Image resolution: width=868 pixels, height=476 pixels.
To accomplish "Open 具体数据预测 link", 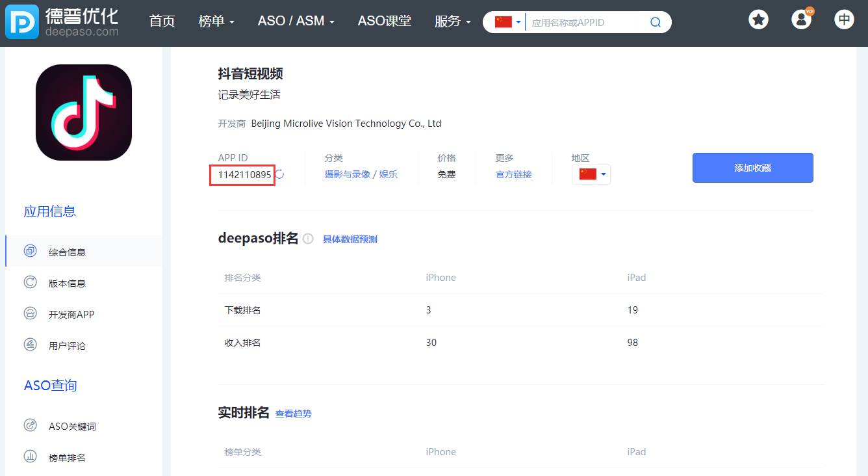I will tap(350, 239).
